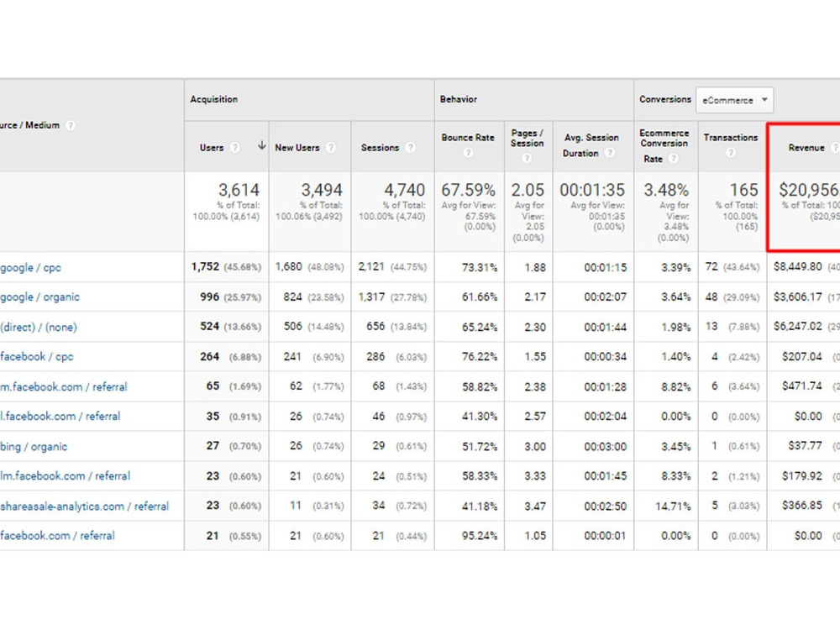The height and width of the screenshot is (630, 840).
Task: Select bing / organic session duration 00:03:00
Action: coord(606,446)
